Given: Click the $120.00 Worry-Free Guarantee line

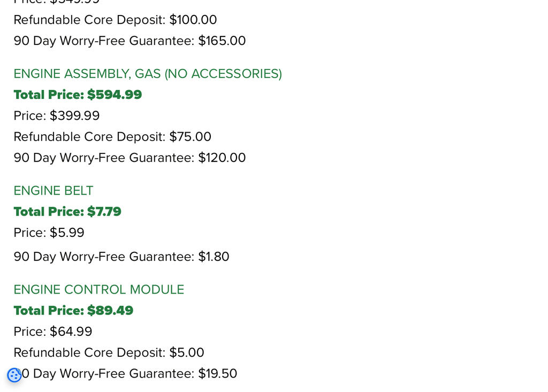Looking at the screenshot, I should [x=130, y=158].
